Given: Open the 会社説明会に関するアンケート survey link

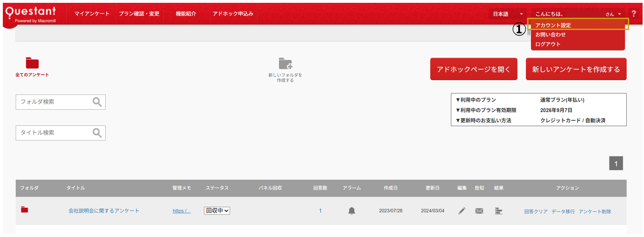Looking at the screenshot, I should coord(104,211).
